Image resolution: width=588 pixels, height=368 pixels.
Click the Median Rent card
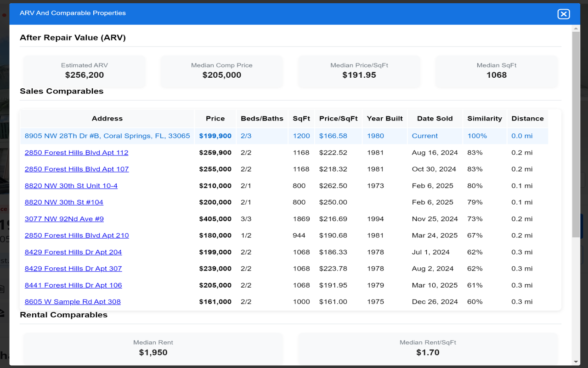(x=153, y=347)
